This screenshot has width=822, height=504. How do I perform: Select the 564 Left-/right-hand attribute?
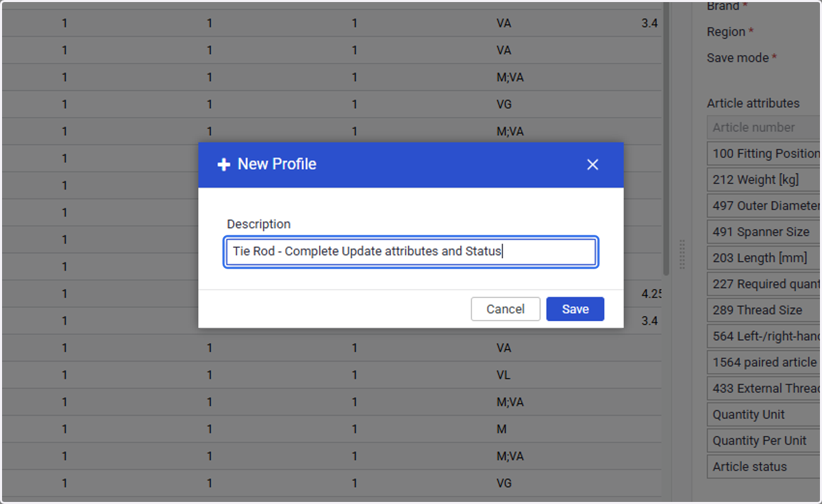pos(764,336)
